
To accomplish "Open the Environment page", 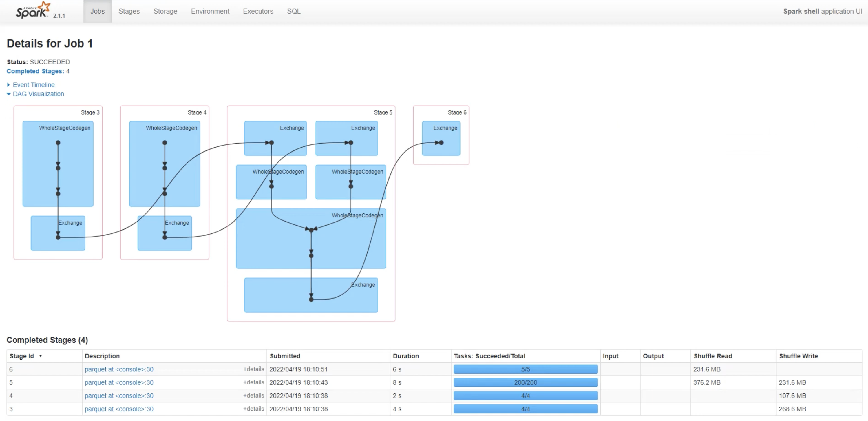I will coord(210,11).
